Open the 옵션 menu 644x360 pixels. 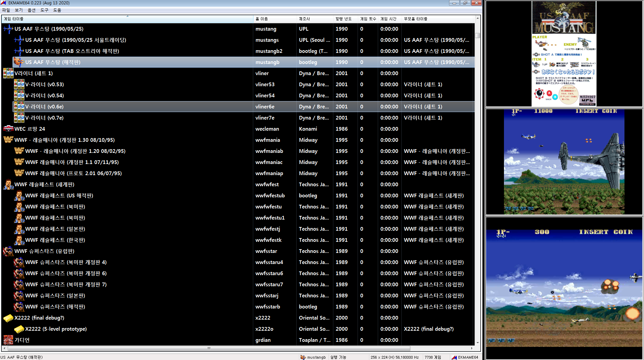pos(32,10)
